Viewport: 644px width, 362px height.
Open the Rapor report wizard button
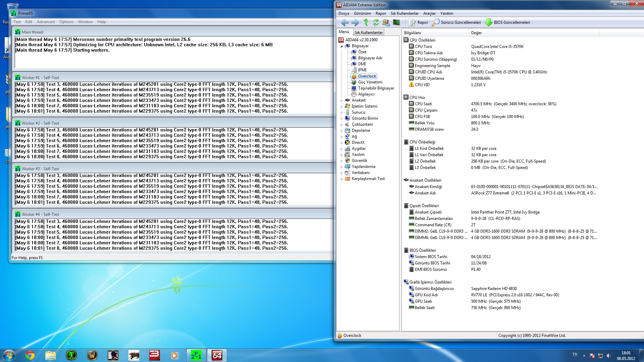click(x=419, y=22)
